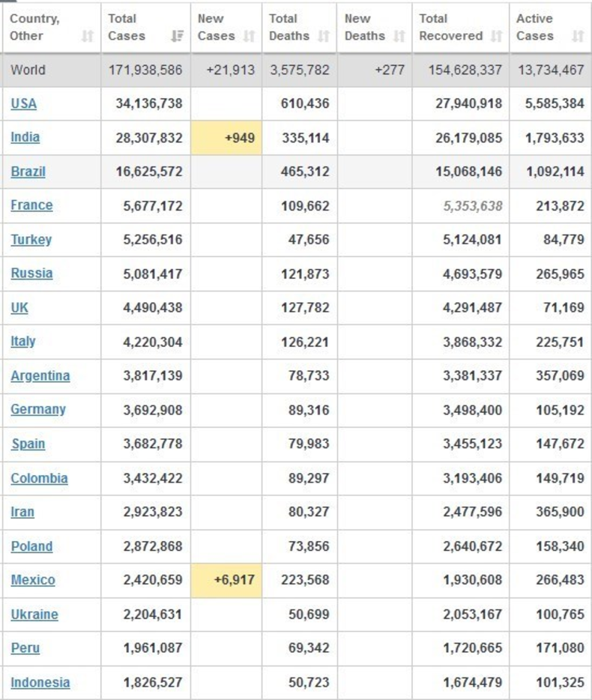The width and height of the screenshot is (592, 700).
Task: Sort by Active Cases column icon
Action: point(577,36)
